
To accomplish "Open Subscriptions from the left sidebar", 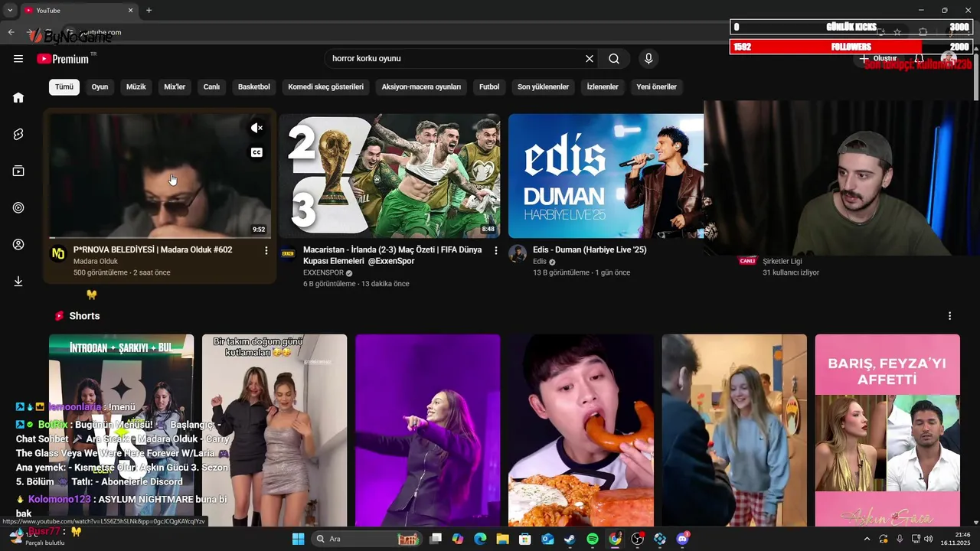I will click(18, 171).
